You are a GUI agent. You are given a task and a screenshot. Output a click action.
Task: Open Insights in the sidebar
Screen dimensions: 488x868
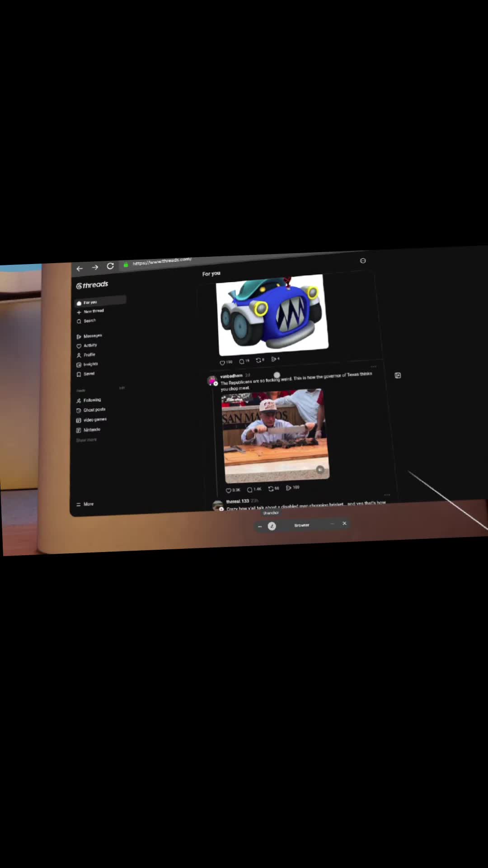[87, 364]
